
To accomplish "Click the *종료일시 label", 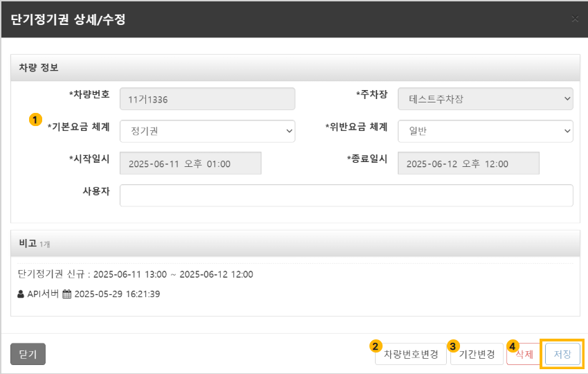I will pos(367,159).
